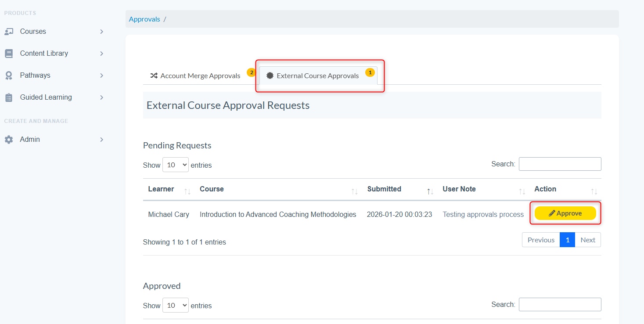Screen dimensions: 644x324
Task: Click the Testing approvals process note
Action: (483, 215)
